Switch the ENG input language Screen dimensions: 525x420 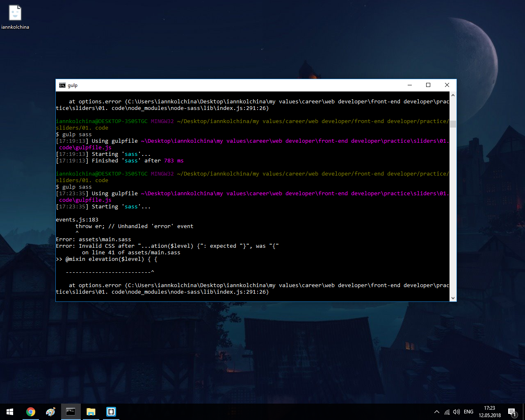[x=468, y=412]
